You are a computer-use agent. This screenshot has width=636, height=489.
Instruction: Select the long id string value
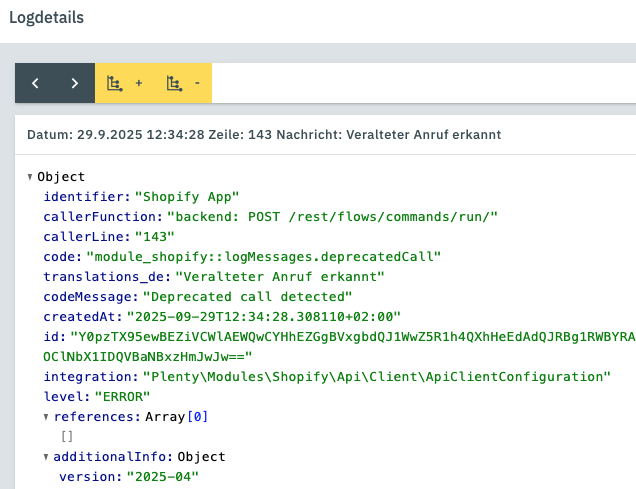339,347
